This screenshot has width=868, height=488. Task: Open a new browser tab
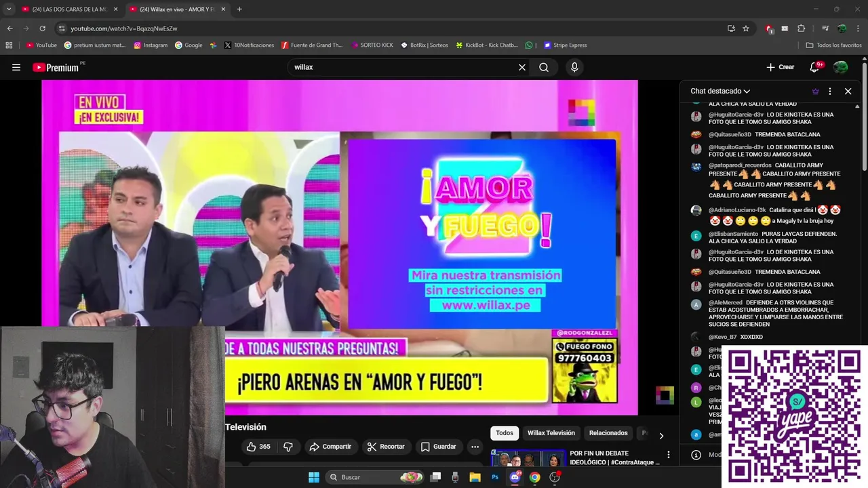(x=239, y=9)
